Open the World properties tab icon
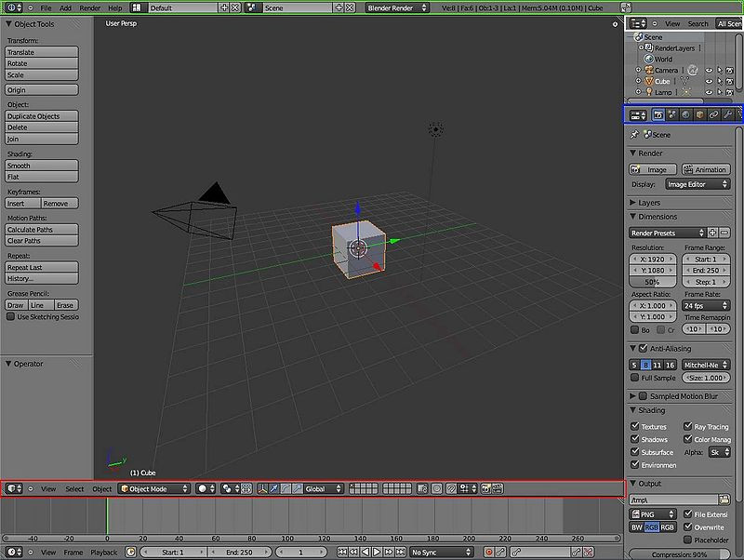This screenshot has width=744, height=560. coord(685,114)
